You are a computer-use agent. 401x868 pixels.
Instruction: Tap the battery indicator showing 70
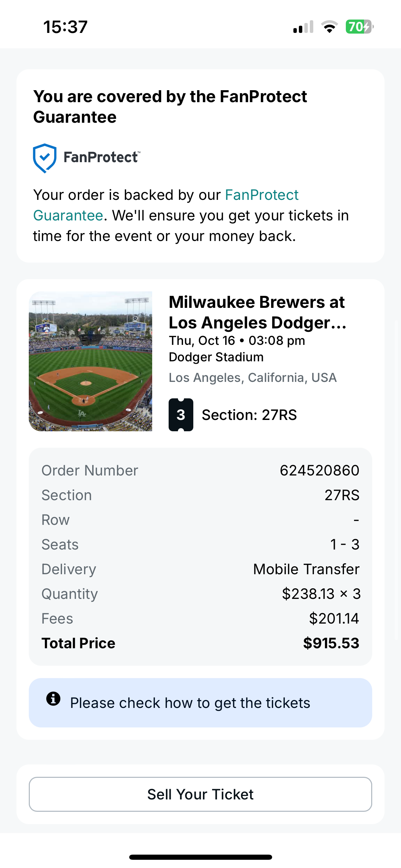pos(359,27)
